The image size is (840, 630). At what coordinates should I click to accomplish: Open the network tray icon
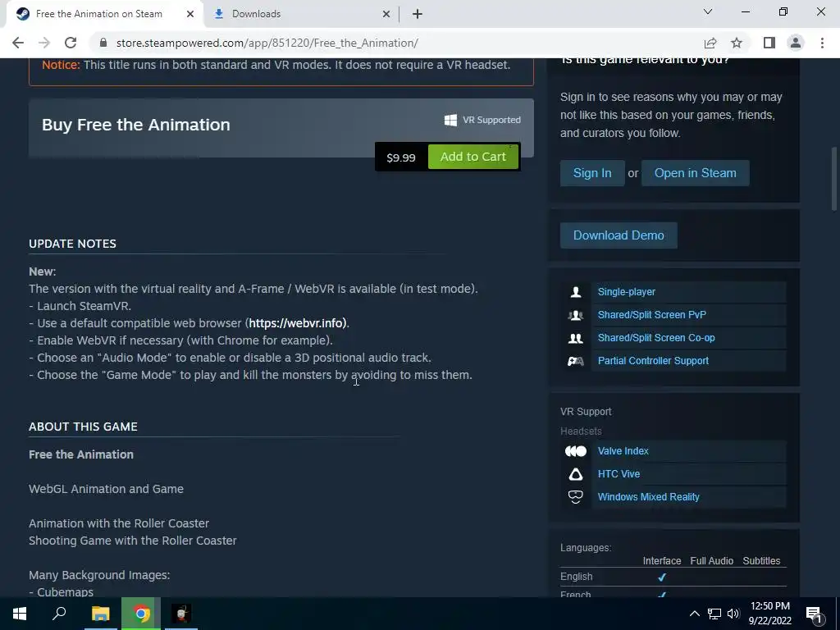coord(714,614)
